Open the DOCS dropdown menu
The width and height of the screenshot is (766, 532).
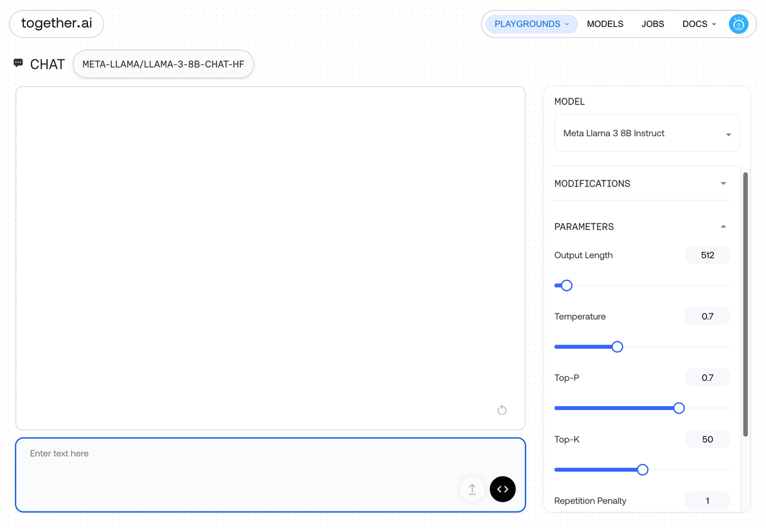tap(699, 24)
